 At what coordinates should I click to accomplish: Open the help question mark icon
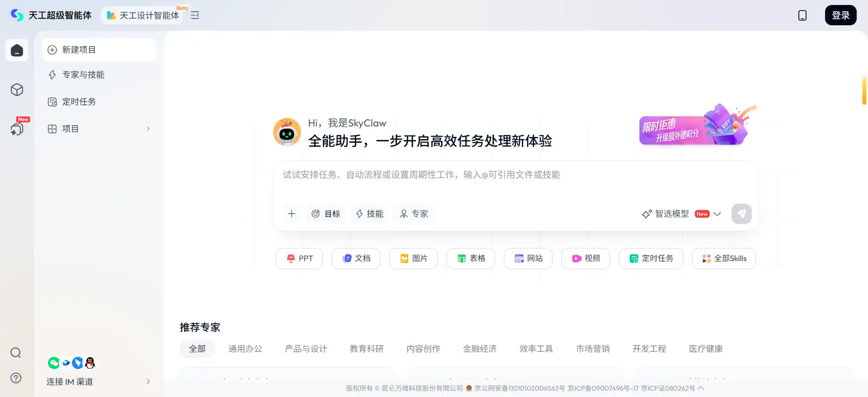tap(16, 378)
